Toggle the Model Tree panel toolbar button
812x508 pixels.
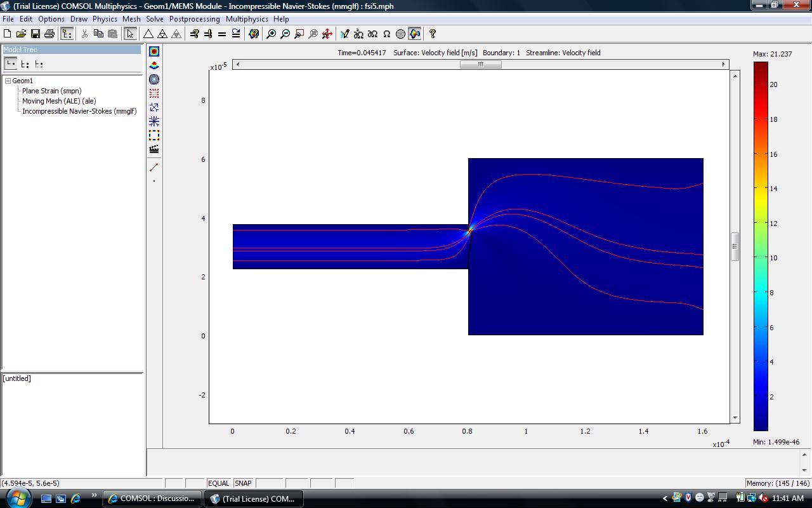tap(67, 34)
